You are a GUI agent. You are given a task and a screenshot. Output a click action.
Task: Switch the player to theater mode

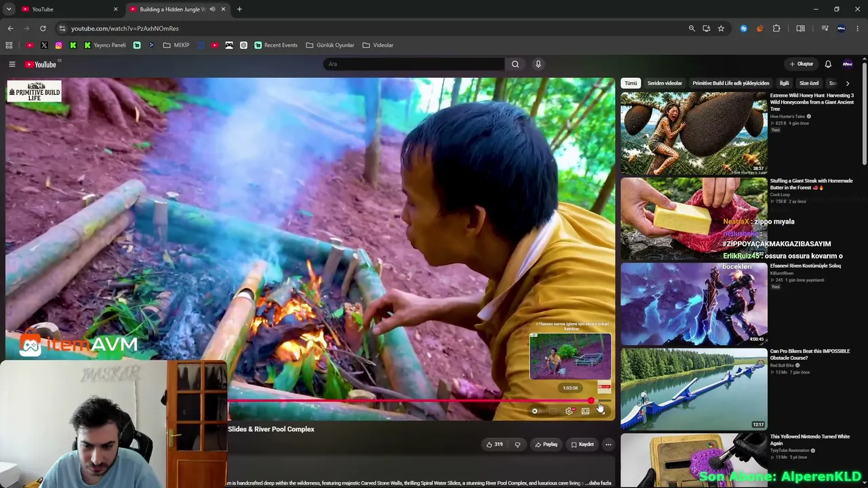pyautogui.click(x=585, y=411)
